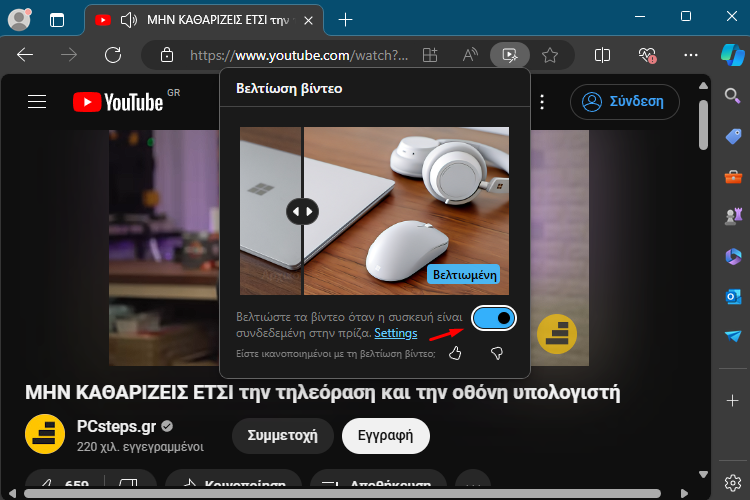The image size is (750, 500).
Task: Close the YouTube browser tab
Action: [x=309, y=21]
